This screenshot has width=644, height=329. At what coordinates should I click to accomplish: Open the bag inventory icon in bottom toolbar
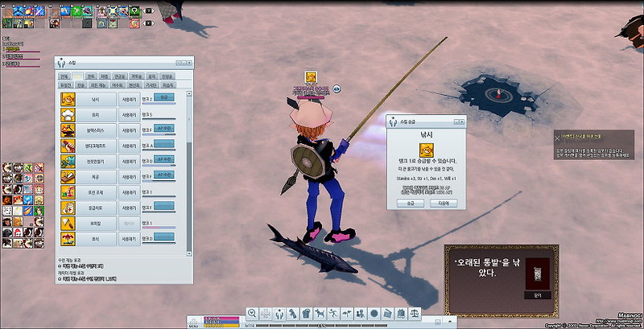click(x=307, y=314)
